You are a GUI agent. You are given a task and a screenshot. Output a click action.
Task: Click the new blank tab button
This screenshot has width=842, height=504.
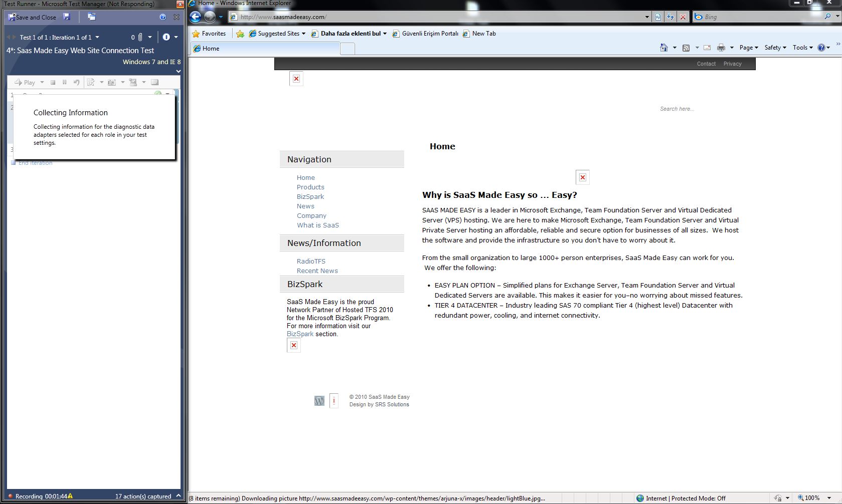348,49
